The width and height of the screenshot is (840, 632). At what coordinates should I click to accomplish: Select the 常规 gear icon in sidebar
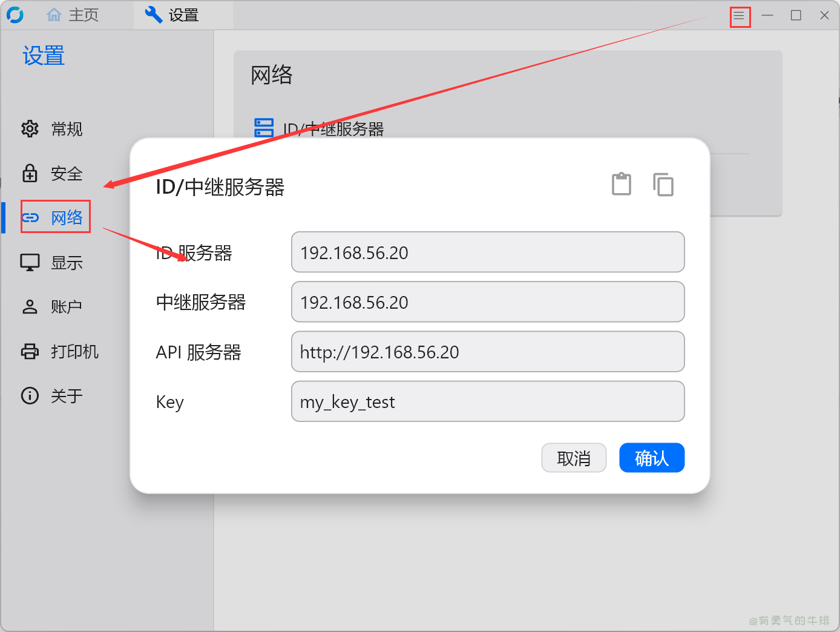pyautogui.click(x=30, y=128)
